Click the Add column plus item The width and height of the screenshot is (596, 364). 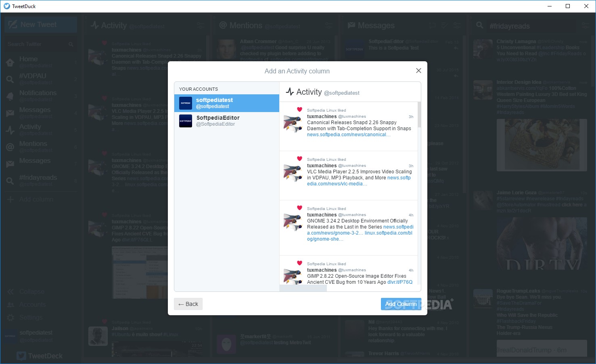30,199
